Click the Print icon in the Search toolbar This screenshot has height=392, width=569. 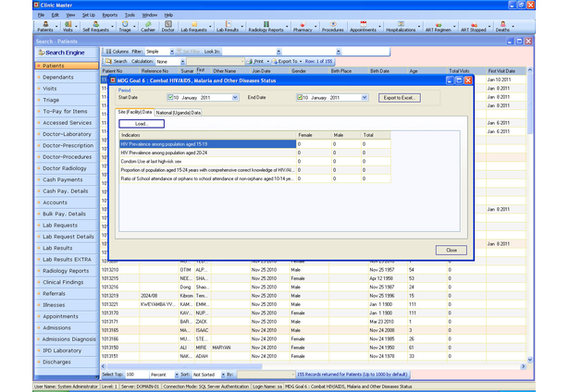pyautogui.click(x=249, y=61)
